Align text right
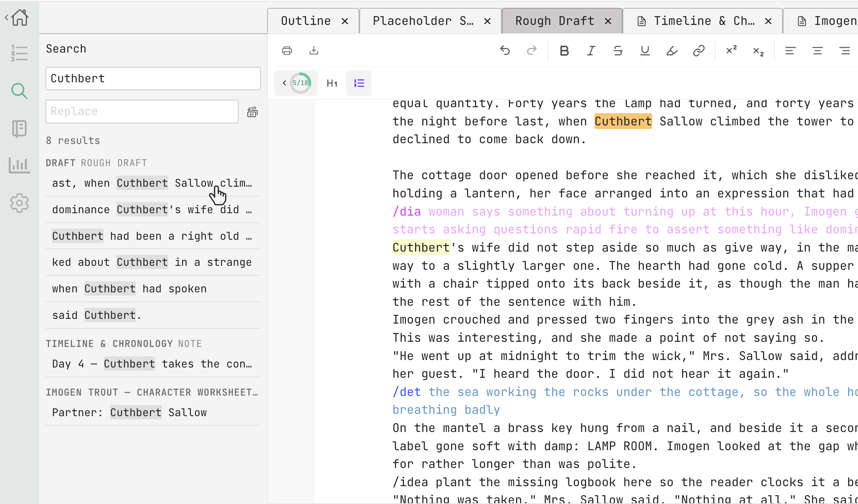 point(845,51)
